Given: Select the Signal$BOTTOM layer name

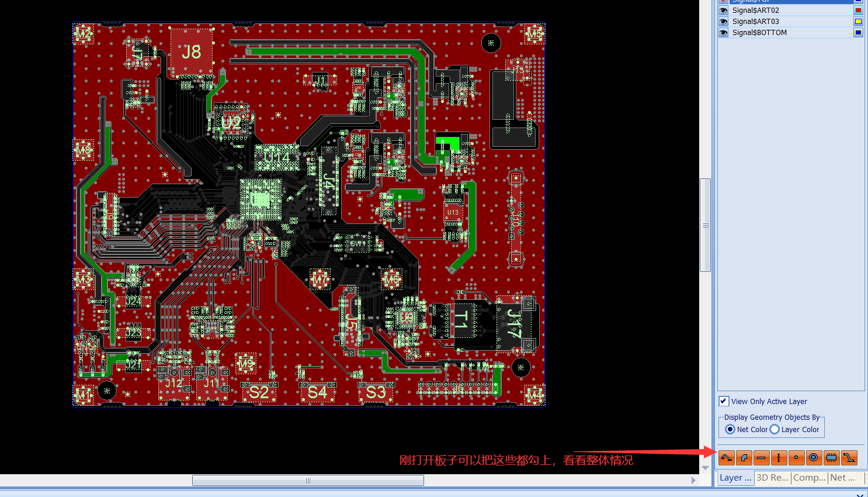Looking at the screenshot, I should (x=760, y=33).
